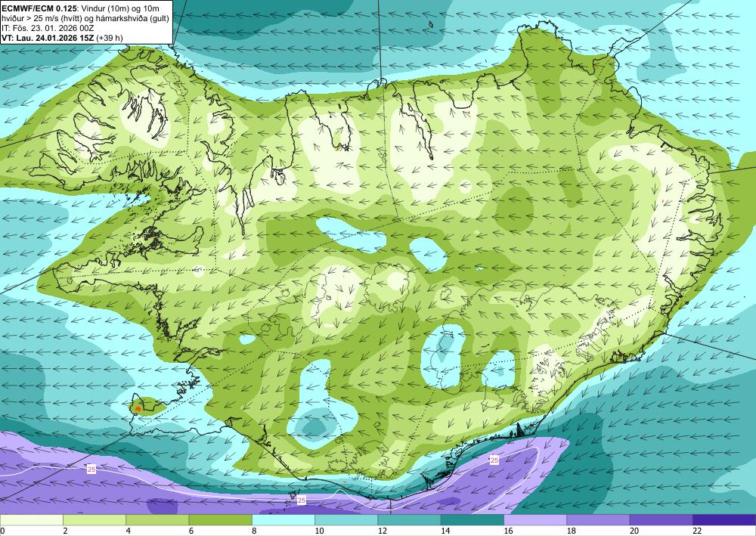Click the 'IT: Fös. 23. 01. 2026 00Z' initial time text
756x536 pixels.
[x=48, y=28]
